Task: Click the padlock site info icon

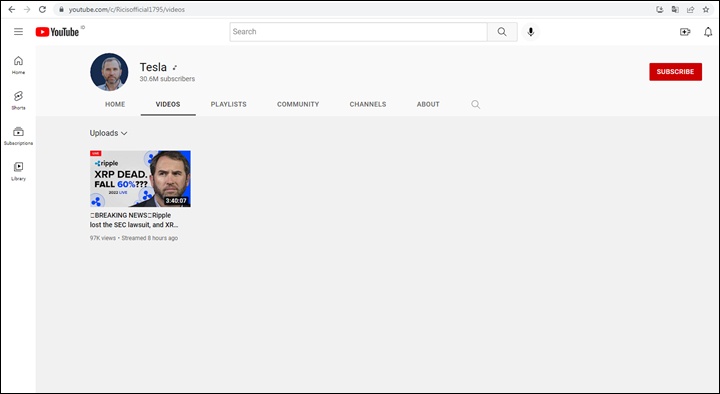Action: click(61, 9)
